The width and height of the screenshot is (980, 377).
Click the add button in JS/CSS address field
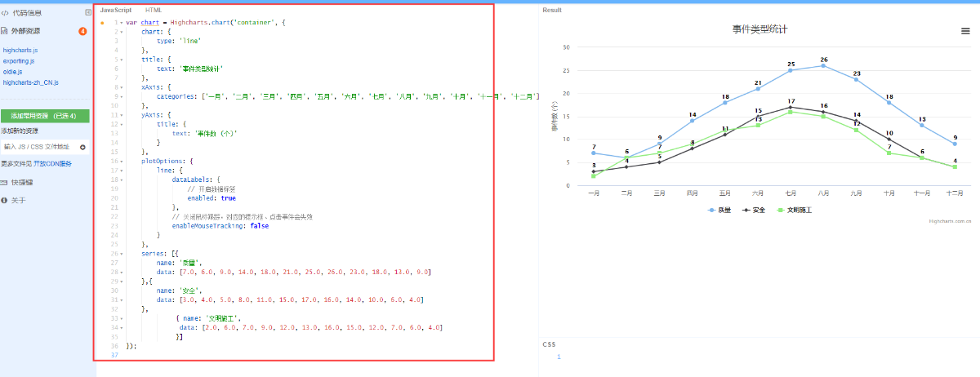coord(82,147)
